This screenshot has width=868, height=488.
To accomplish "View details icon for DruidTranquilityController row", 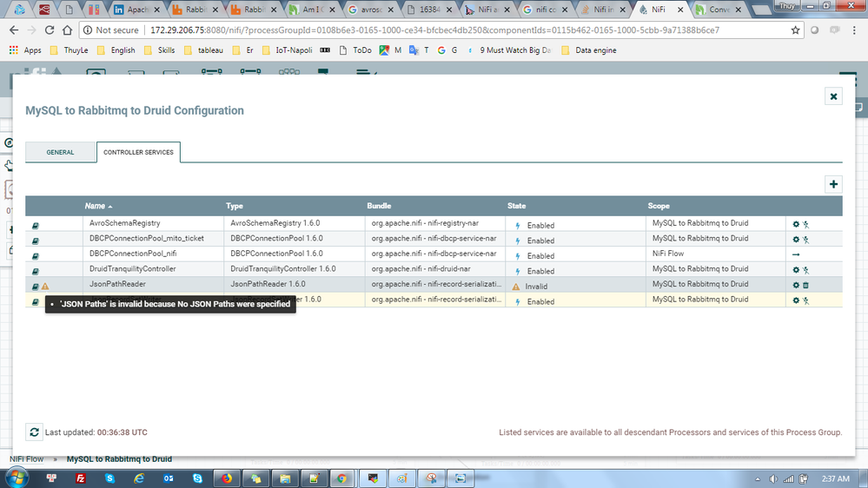I will pos(36,271).
